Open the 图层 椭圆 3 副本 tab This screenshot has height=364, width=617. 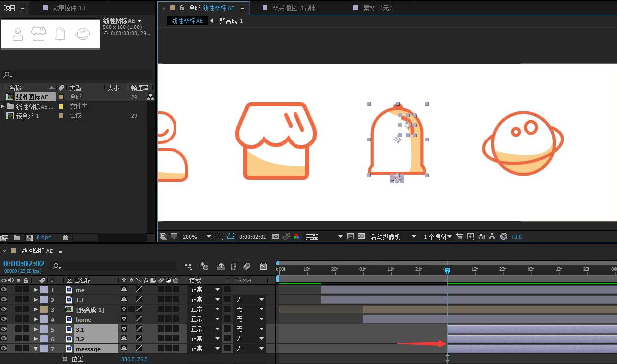tap(294, 8)
